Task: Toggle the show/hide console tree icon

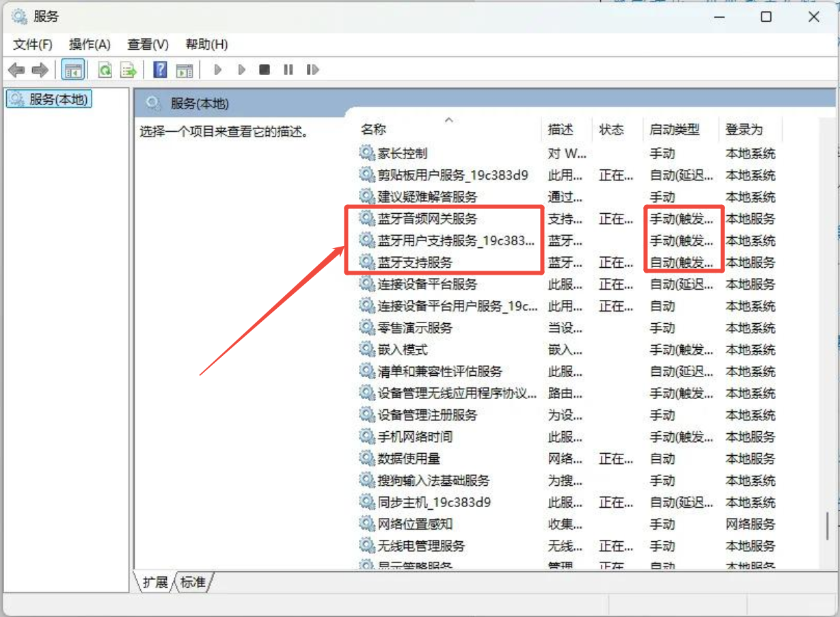Action: coord(72,70)
